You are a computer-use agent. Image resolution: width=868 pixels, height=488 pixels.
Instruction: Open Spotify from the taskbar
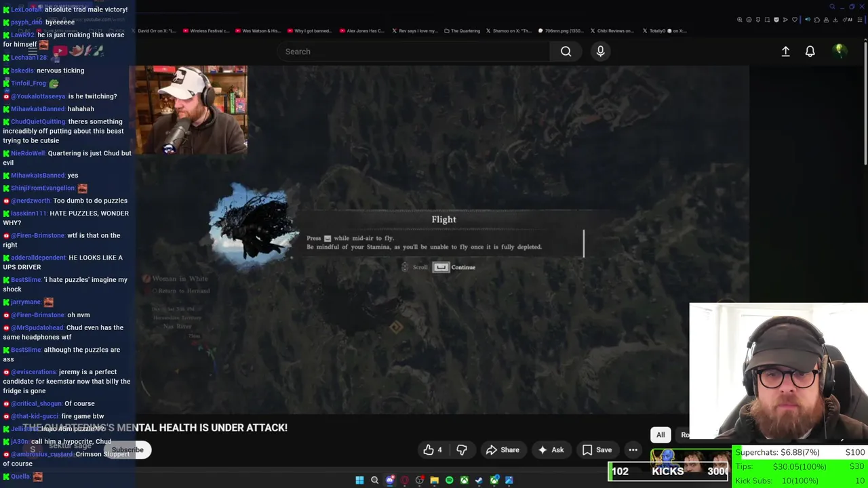(449, 480)
